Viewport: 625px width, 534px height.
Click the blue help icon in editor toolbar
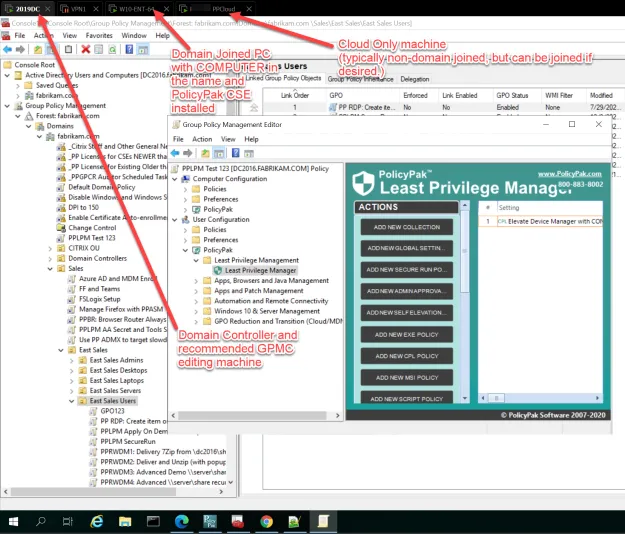[235, 153]
